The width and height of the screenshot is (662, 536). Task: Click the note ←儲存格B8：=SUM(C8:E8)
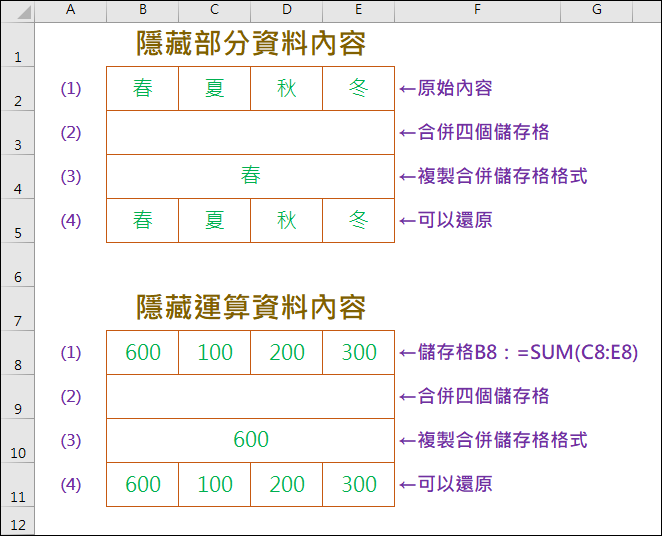pos(518,352)
